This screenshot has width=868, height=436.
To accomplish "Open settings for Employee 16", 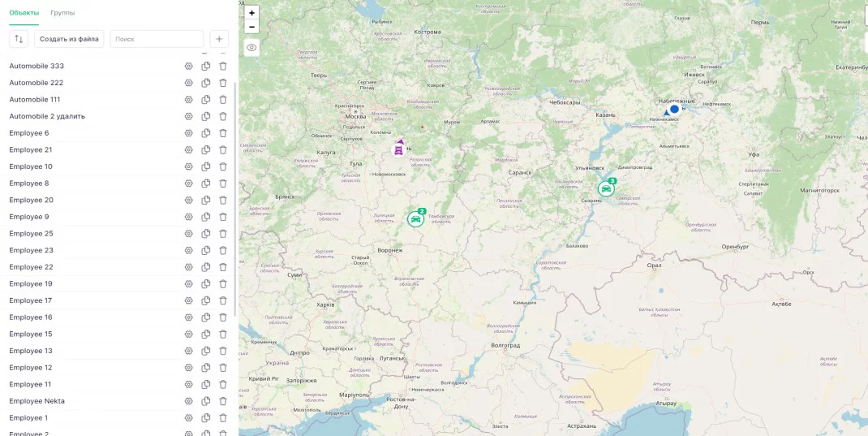I will coord(189,317).
